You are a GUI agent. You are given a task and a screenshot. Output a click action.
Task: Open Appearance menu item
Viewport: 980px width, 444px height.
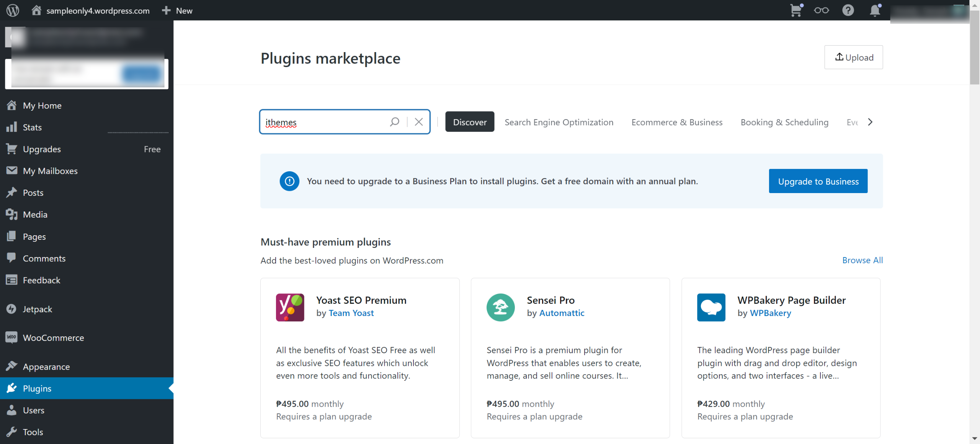coord(87,366)
